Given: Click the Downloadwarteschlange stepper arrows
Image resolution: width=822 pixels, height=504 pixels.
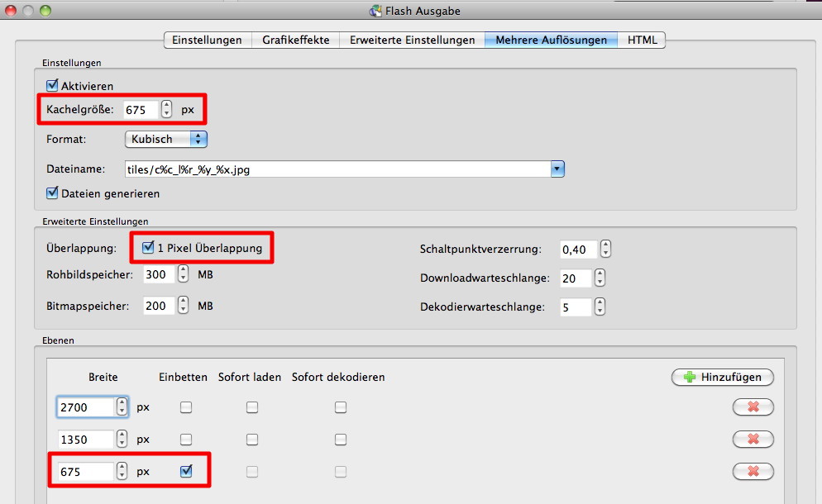Looking at the screenshot, I should tap(600, 278).
